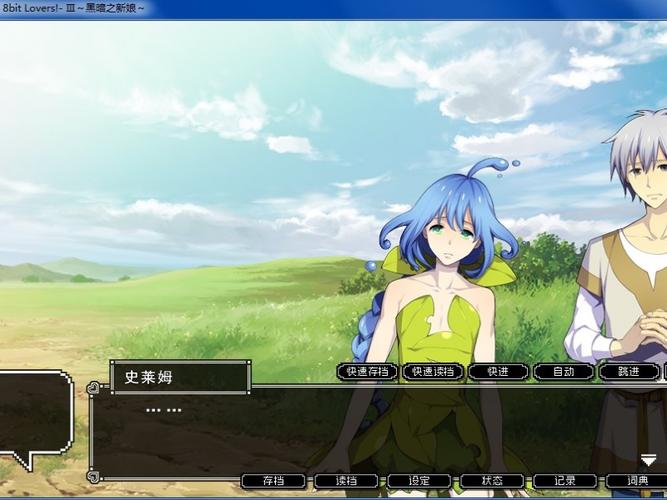This screenshot has width=667, height=500.
Task: Open 设定 settings
Action: [419, 481]
